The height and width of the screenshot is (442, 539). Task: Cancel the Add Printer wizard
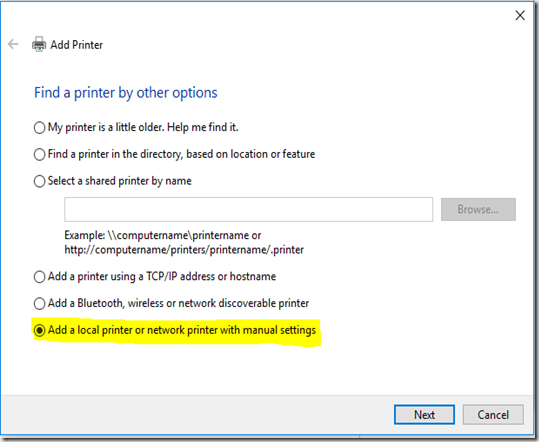point(493,415)
